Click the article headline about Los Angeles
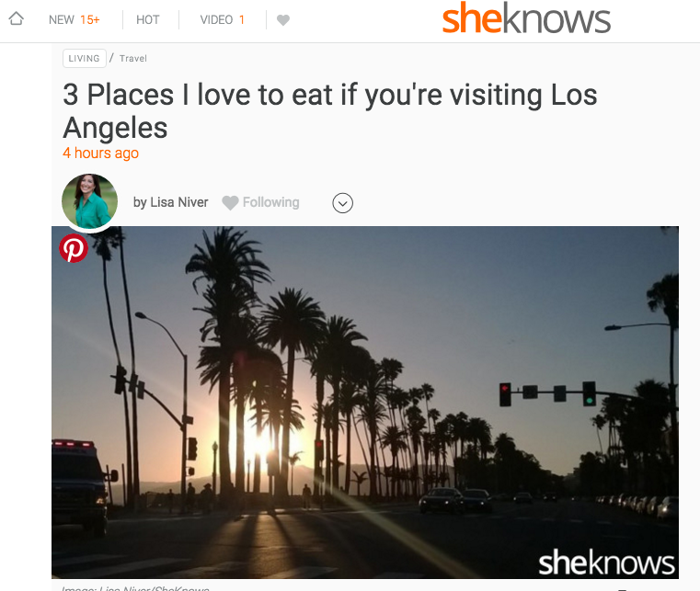 click(x=330, y=111)
